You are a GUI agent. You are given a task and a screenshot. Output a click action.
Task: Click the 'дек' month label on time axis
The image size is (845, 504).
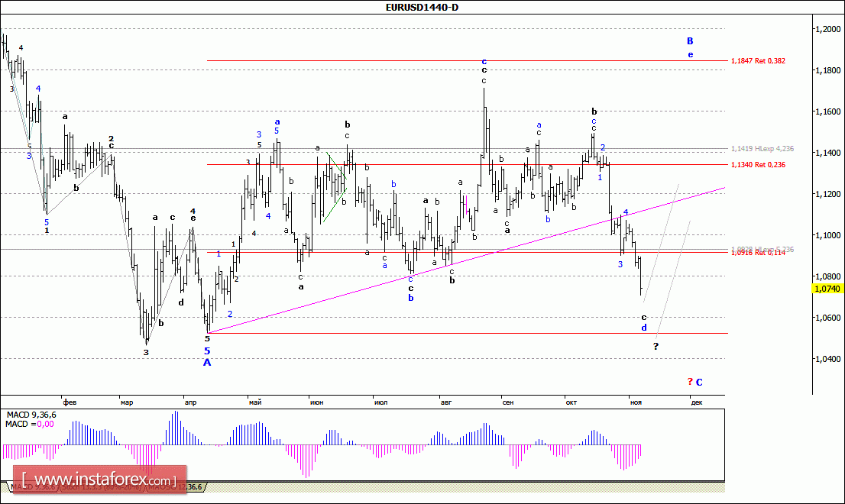tap(696, 401)
